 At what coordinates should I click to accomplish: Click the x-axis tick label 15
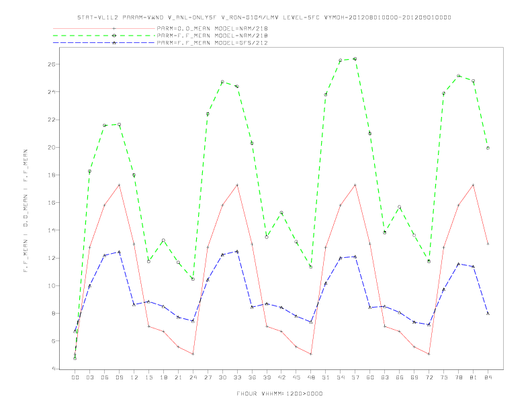coord(148,377)
